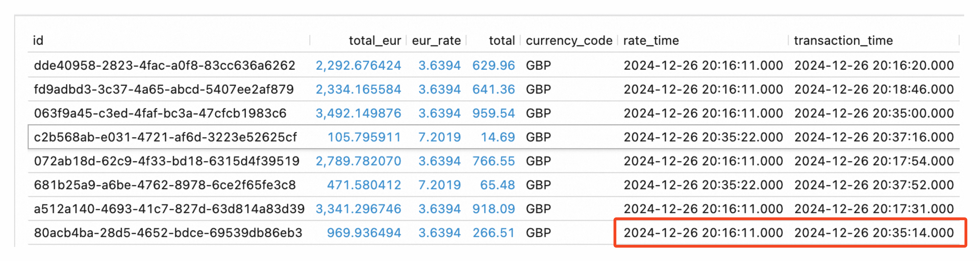Select the transaction_time cell 2024-12-26 20:18:46.000

[874, 89]
